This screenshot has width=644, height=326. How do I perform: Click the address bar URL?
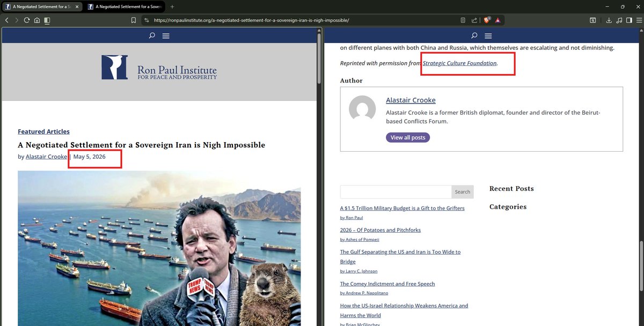click(x=251, y=20)
